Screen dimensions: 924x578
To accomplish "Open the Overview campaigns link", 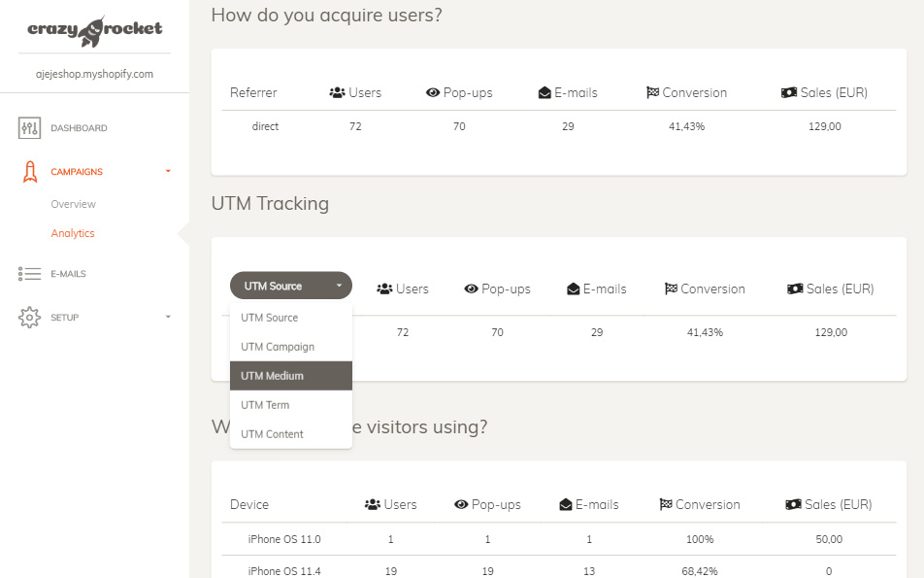I will tap(73, 204).
